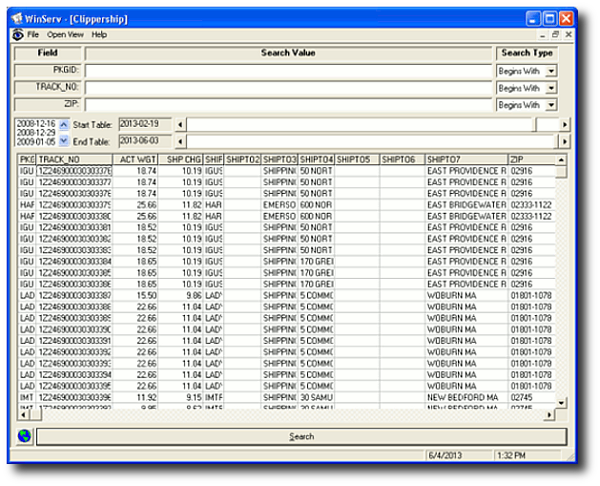Click first EAST BRIDGEWATER cell
600x486 pixels.
[466, 205]
